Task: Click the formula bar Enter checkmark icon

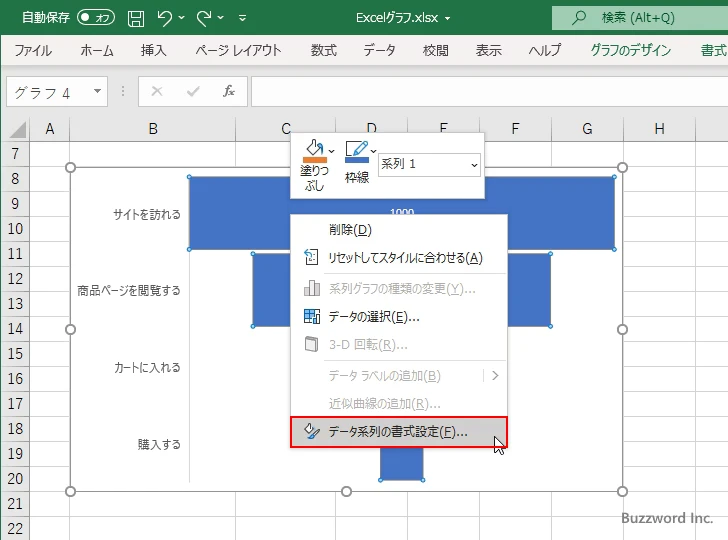Action: point(193,91)
